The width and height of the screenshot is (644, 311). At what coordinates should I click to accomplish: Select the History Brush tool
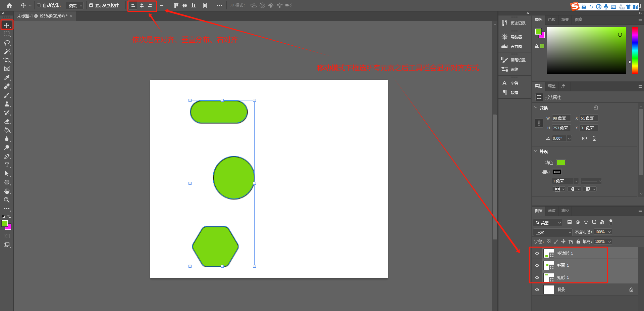click(6, 113)
